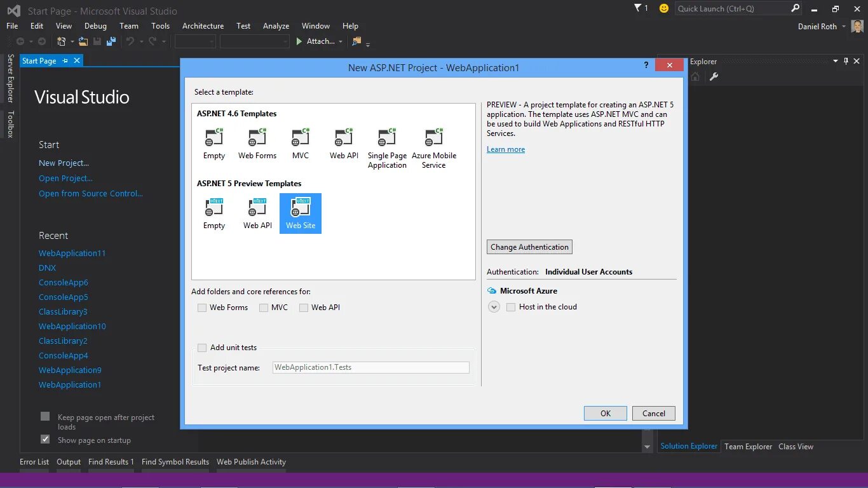Select the ASP.NET 4.6 Empty template icon

[214, 137]
